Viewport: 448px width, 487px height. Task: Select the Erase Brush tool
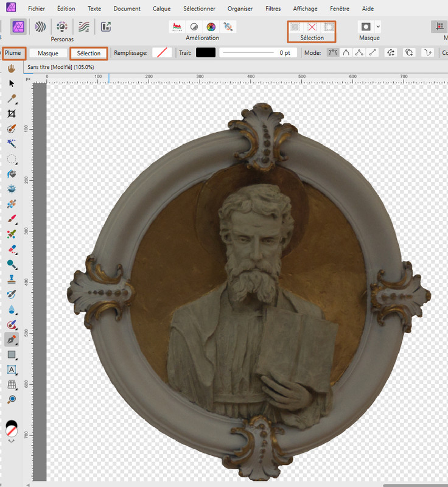12,249
